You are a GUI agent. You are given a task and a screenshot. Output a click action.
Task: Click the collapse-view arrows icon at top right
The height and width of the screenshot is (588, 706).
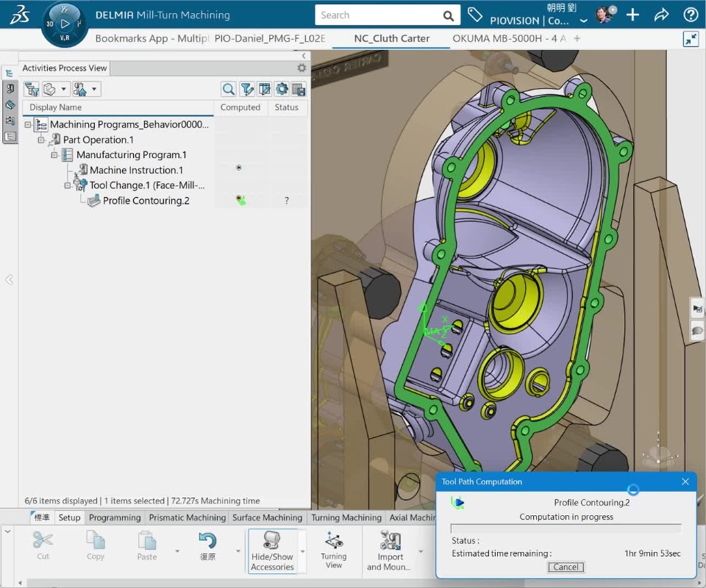pyautogui.click(x=691, y=39)
